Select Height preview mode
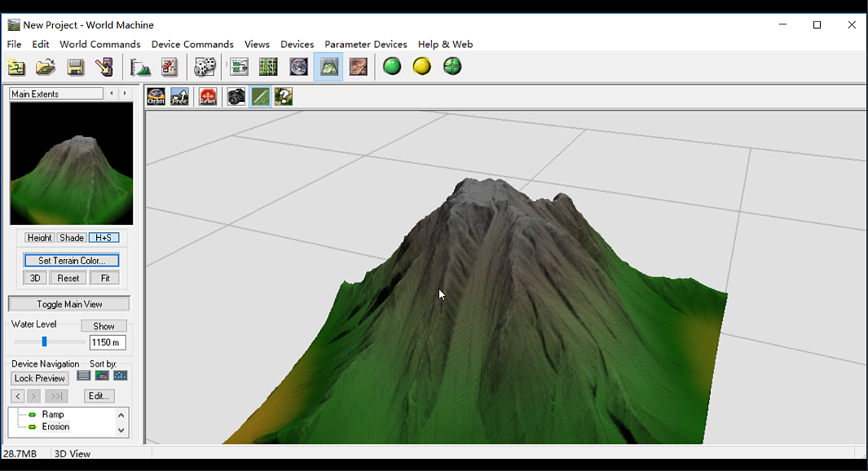This screenshot has width=868, height=471. 39,237
